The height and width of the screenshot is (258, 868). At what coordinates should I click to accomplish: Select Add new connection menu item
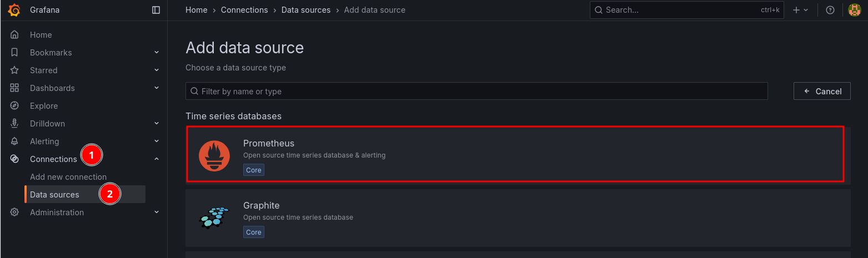coord(68,177)
